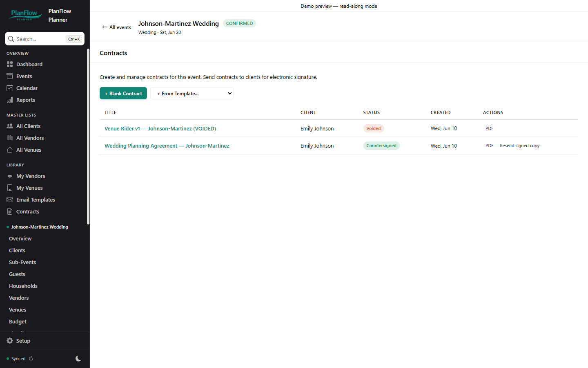Open the event Clients section
This screenshot has width=588, height=368.
pos(17,250)
